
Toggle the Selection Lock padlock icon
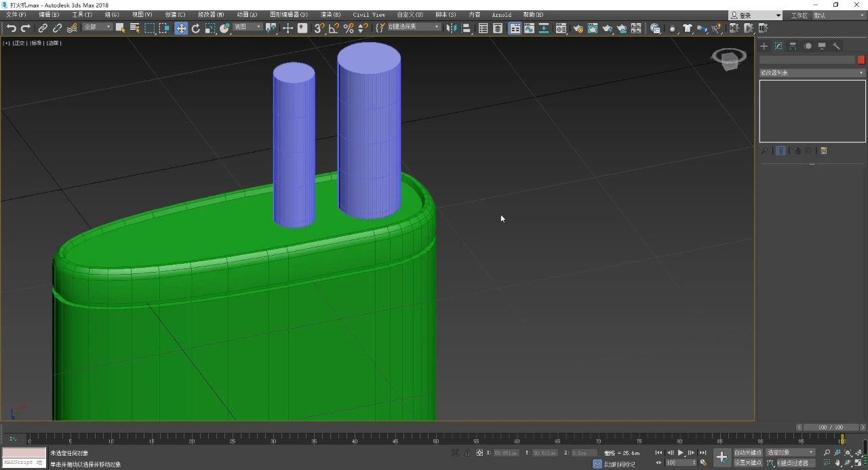point(467,452)
